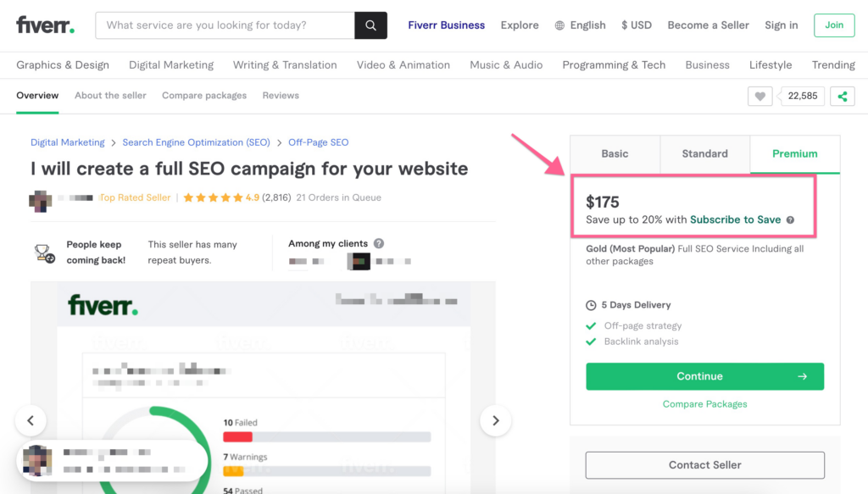Viewport: 868px width, 494px height.
Task: Click Become a Seller link
Action: 708,25
